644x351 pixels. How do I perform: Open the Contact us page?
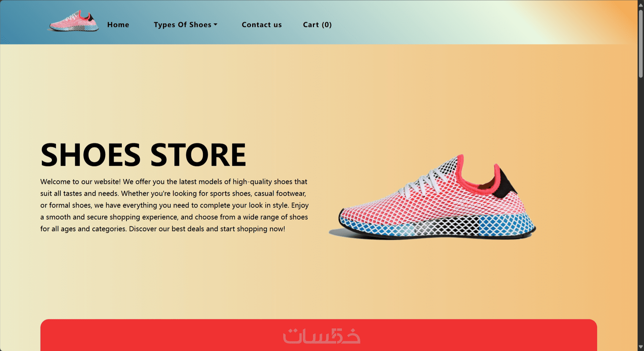click(x=262, y=25)
